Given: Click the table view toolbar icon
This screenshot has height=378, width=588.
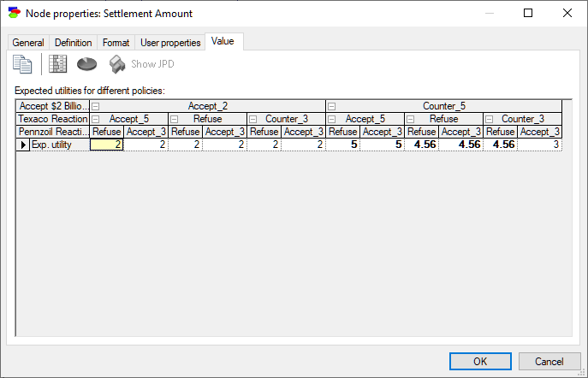Looking at the screenshot, I should click(x=57, y=64).
